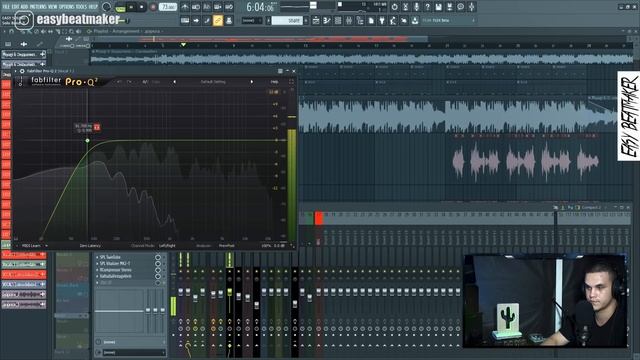The height and width of the screenshot is (360, 640).
Task: Open the Analyzer Pre+Post setting
Action: (x=227, y=246)
